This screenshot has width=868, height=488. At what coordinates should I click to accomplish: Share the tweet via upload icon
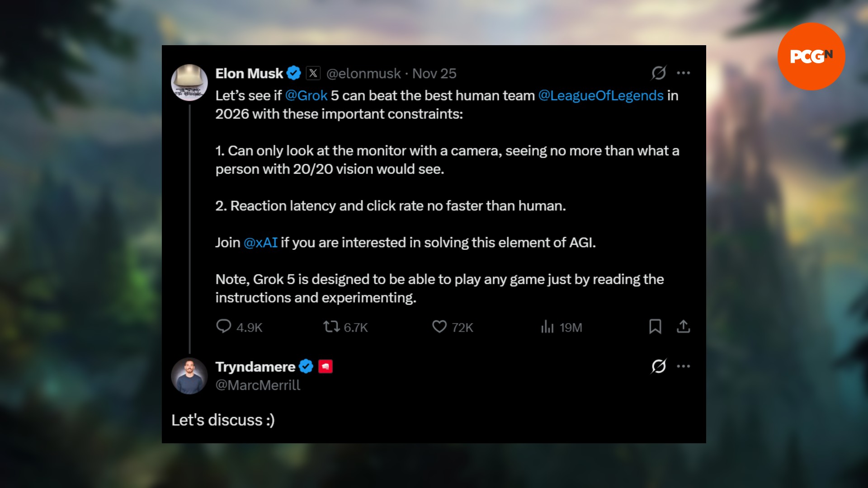(x=683, y=327)
